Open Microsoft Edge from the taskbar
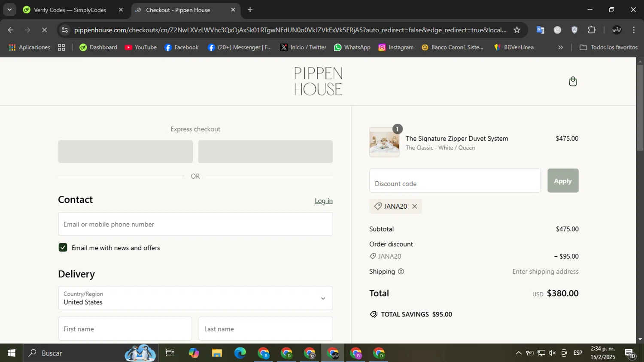 240,353
